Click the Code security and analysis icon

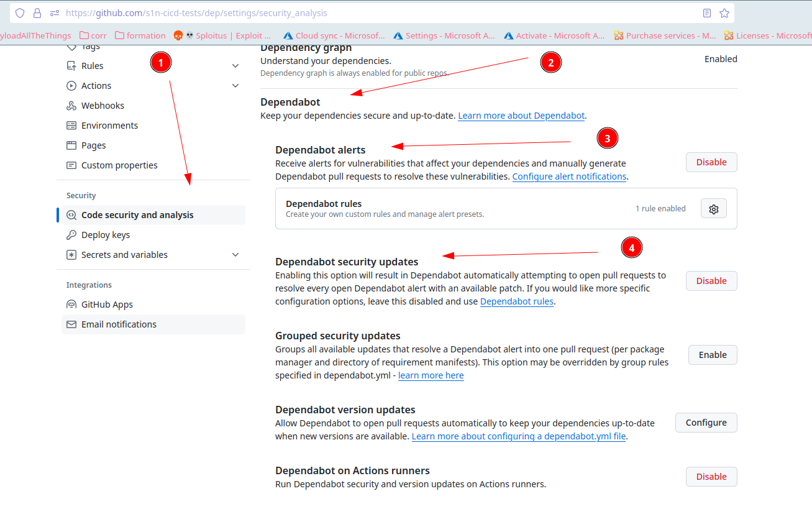click(x=71, y=215)
